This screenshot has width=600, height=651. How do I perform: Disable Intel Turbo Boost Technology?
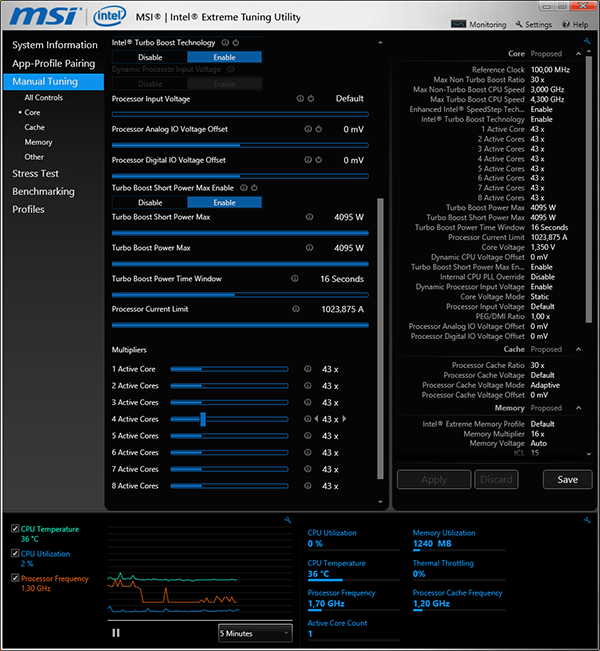pos(150,57)
